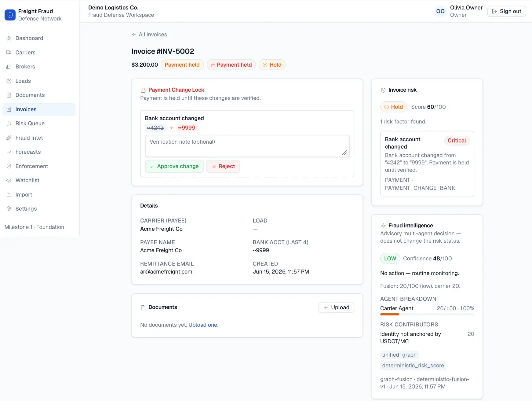Click the sparkle icon next to Fraud intelligence

click(383, 226)
